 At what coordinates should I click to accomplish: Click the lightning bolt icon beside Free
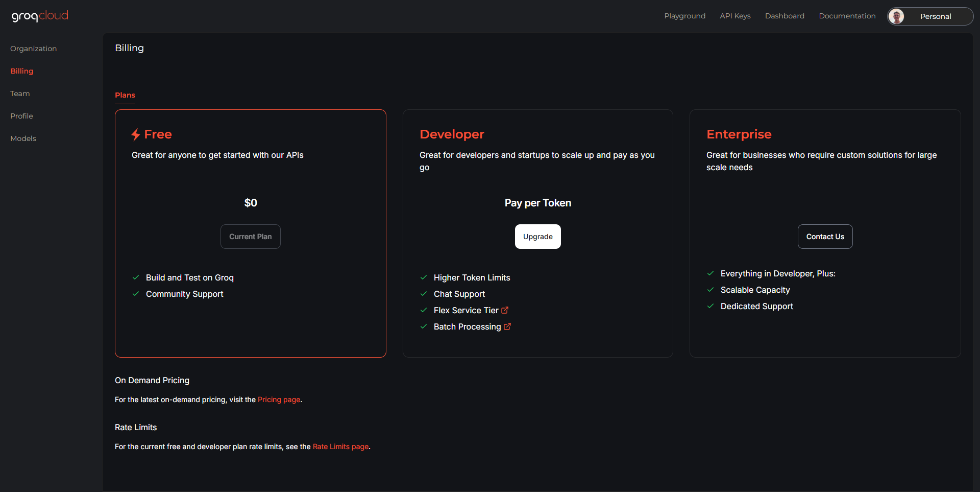click(136, 134)
